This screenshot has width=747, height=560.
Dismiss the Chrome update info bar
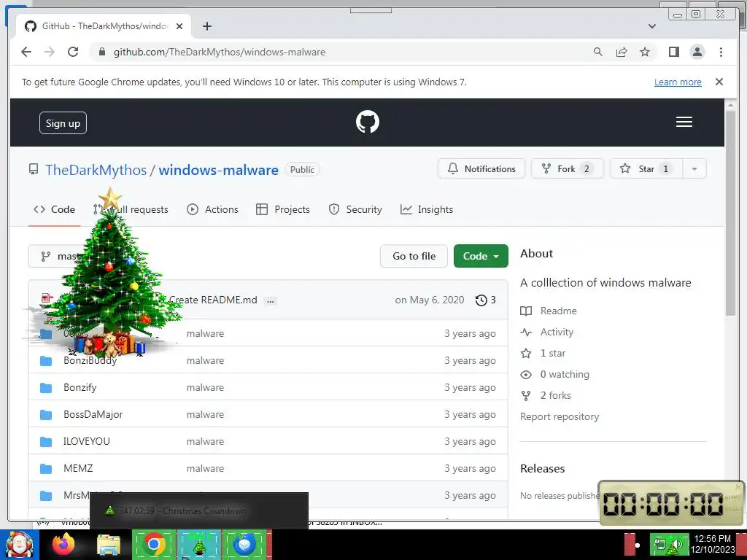pos(719,82)
